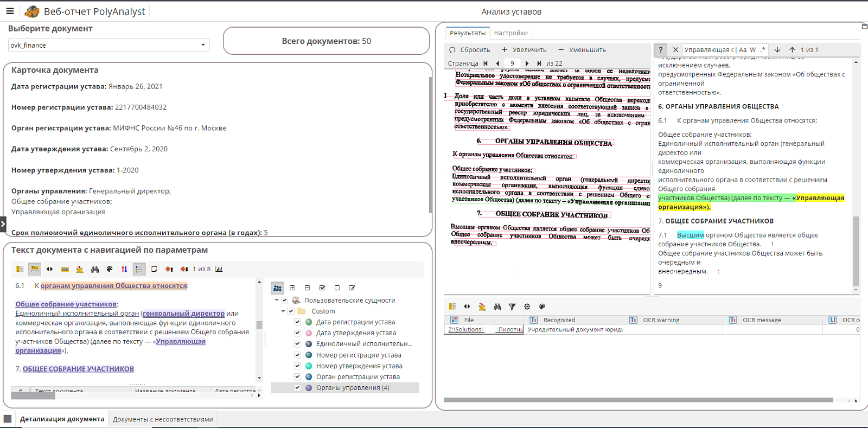
Task: Go to the next highlighted match with star-down icon
Action: tap(184, 269)
